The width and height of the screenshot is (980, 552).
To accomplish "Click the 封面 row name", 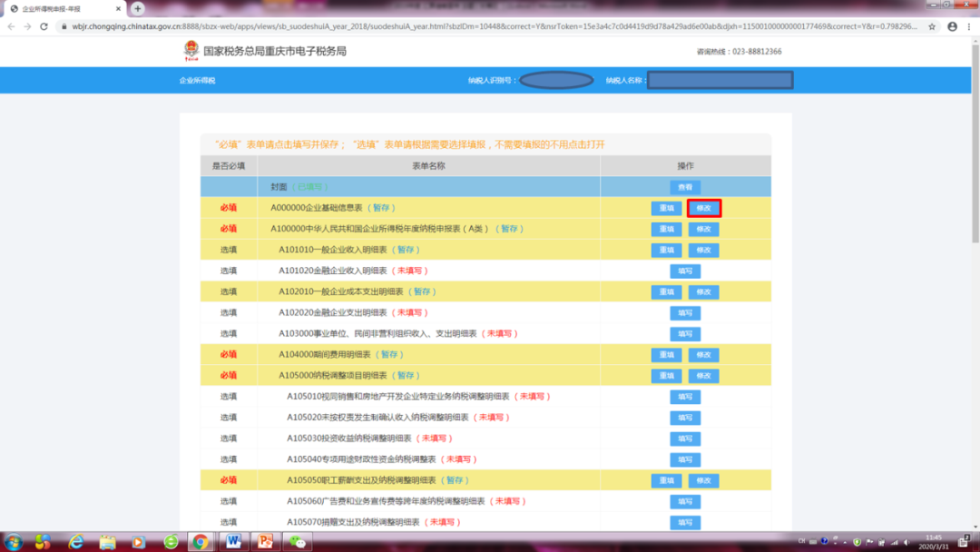I will click(279, 187).
